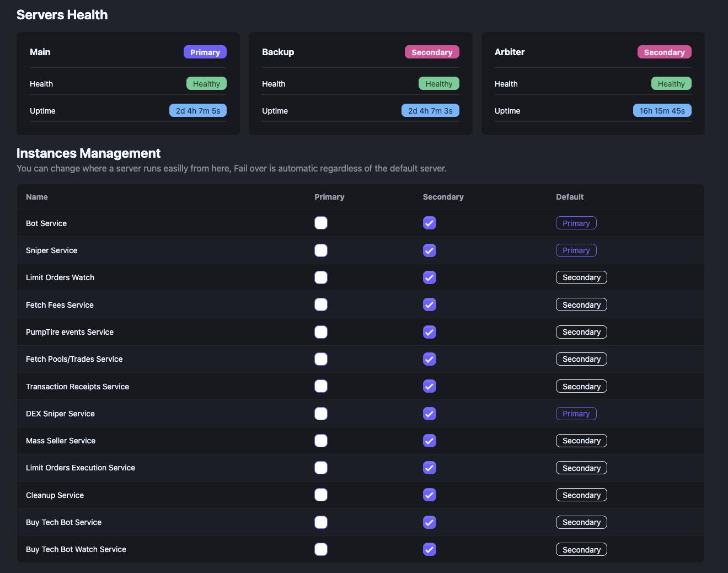Click Main uptime value 2d 4h 7m 5s

[198, 110]
